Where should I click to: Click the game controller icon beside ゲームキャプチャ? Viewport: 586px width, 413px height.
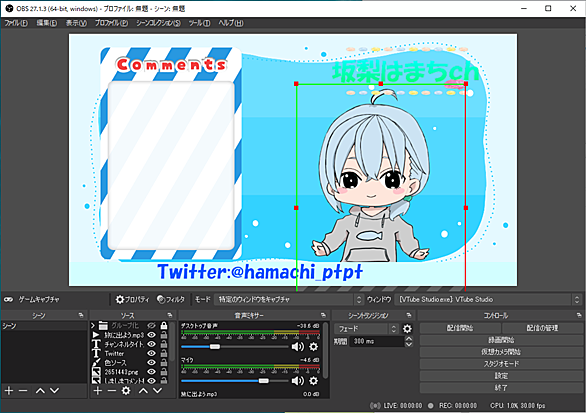point(8,299)
